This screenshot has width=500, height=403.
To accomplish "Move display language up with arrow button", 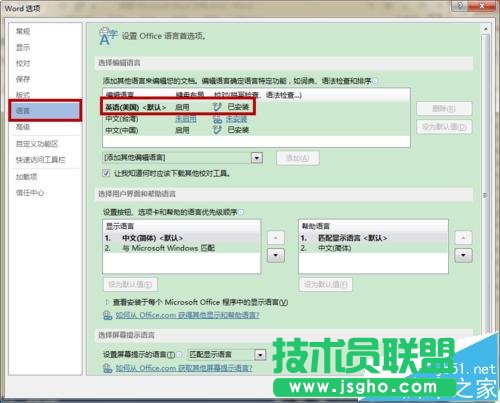I will 276,238.
